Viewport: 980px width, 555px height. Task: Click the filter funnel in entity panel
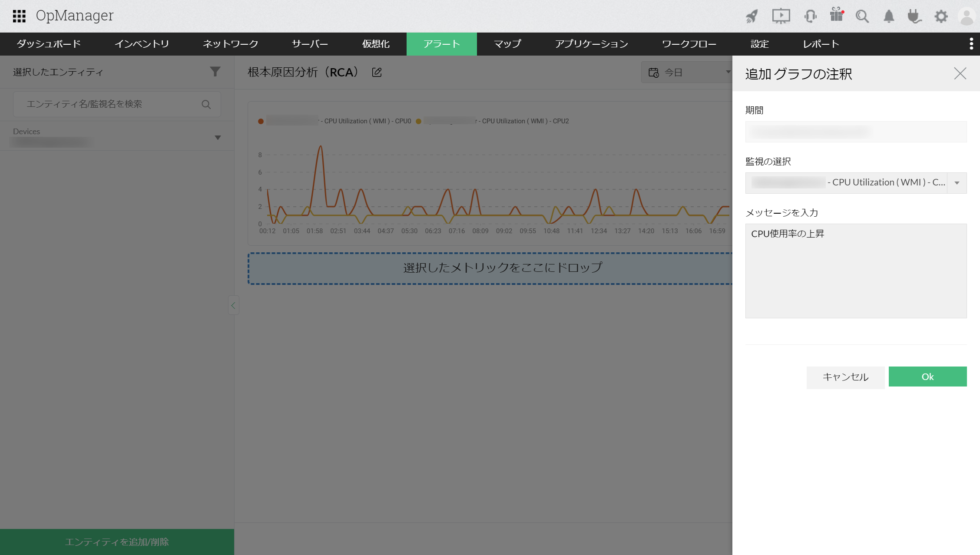point(215,72)
